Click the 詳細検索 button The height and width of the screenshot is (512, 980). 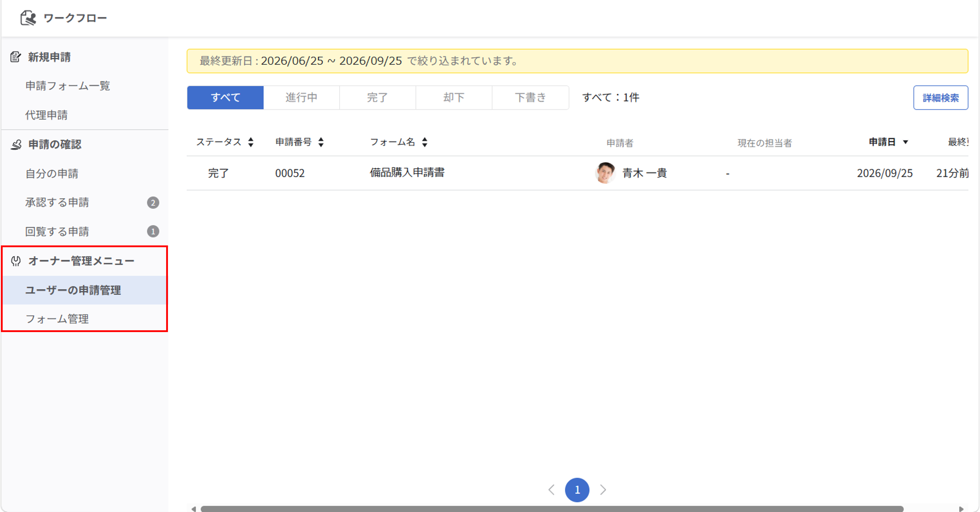pyautogui.click(x=940, y=98)
